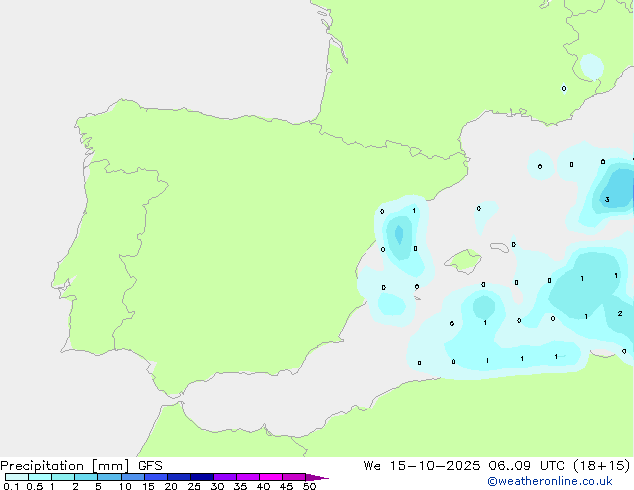Select the 2 to 5 mm legend color

tap(86, 477)
